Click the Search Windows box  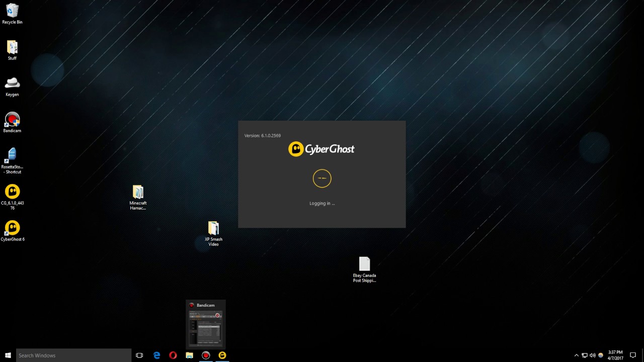pos(73,355)
